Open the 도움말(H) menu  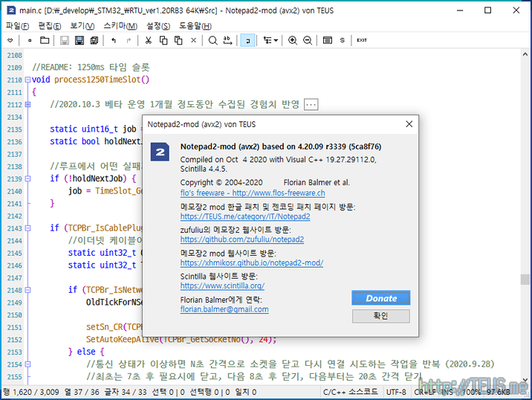point(195,26)
